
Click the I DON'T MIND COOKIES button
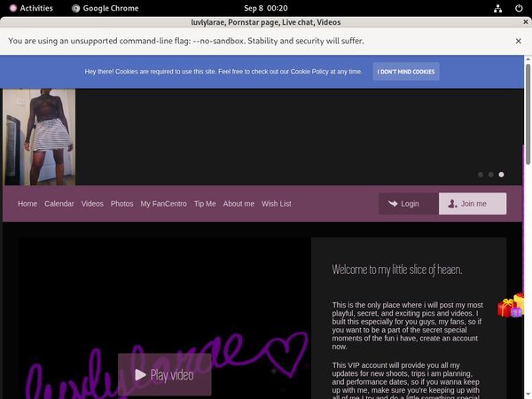[405, 71]
